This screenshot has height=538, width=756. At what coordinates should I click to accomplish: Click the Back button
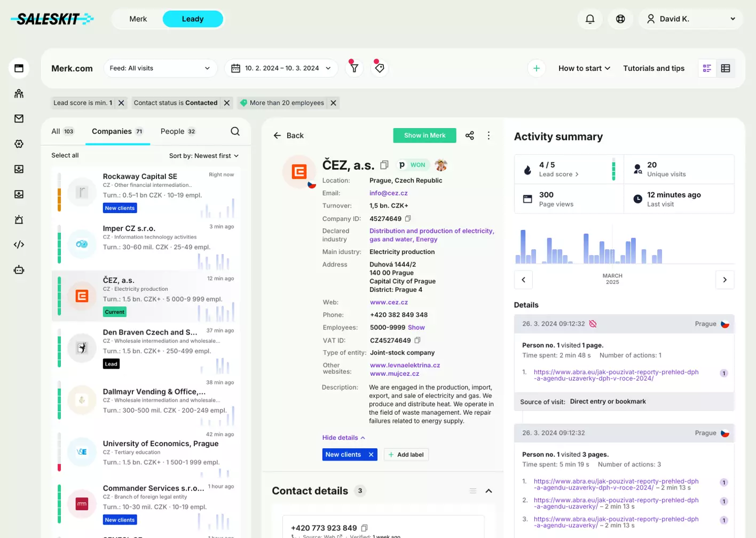coord(289,136)
